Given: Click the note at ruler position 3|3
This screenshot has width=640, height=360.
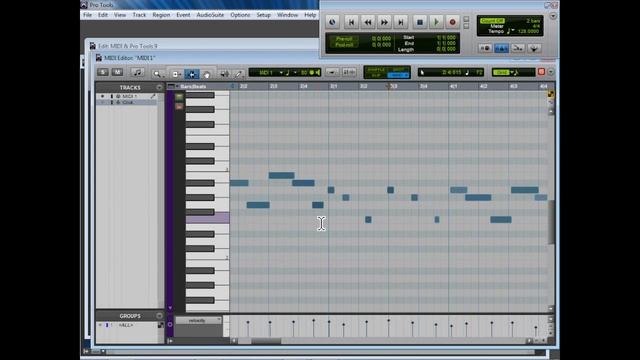Looking at the screenshot, I should [x=391, y=190].
